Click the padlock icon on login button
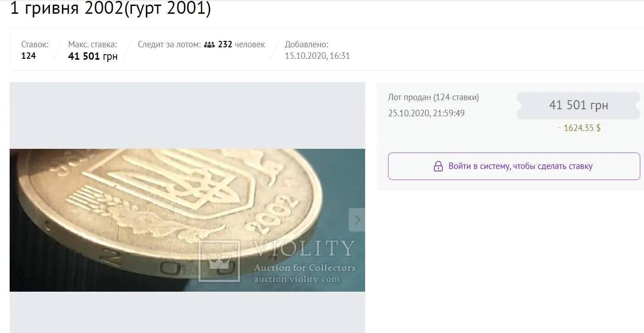The height and width of the screenshot is (333, 644). tap(438, 166)
